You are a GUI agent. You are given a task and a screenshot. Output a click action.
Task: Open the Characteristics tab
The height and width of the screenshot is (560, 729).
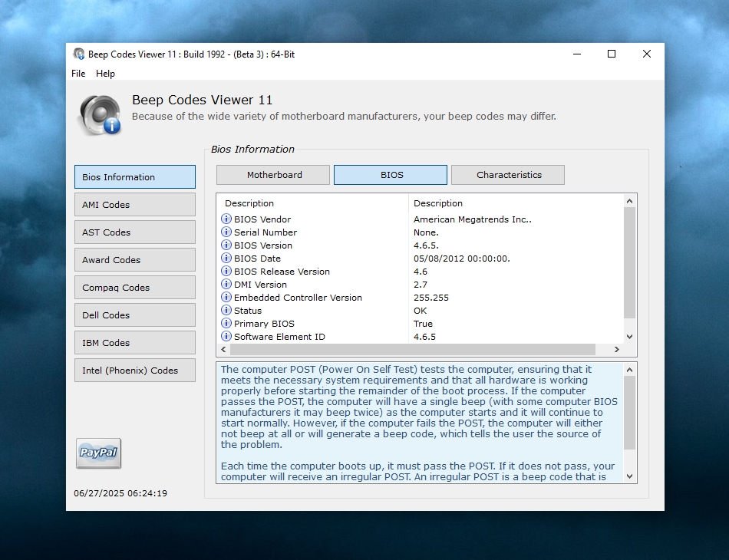click(x=508, y=175)
